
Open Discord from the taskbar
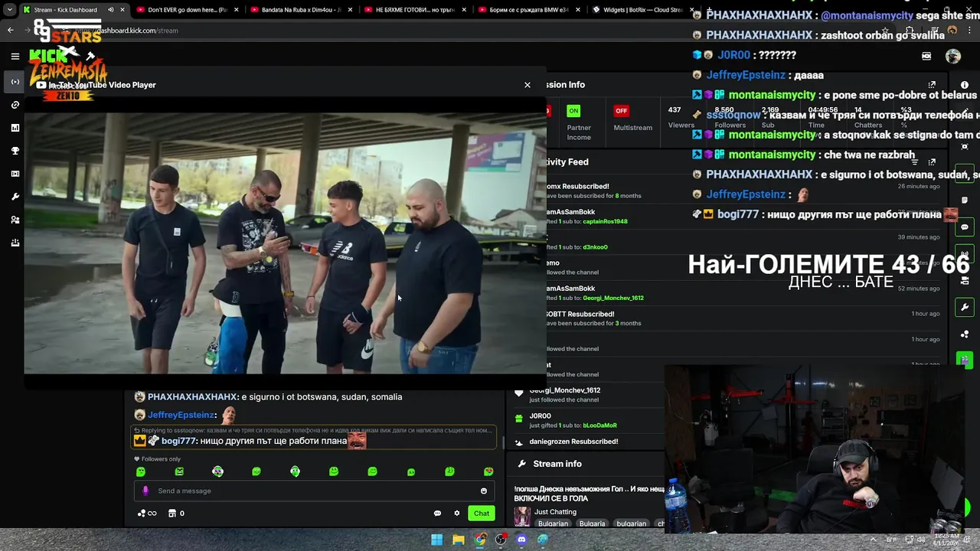[521, 540]
